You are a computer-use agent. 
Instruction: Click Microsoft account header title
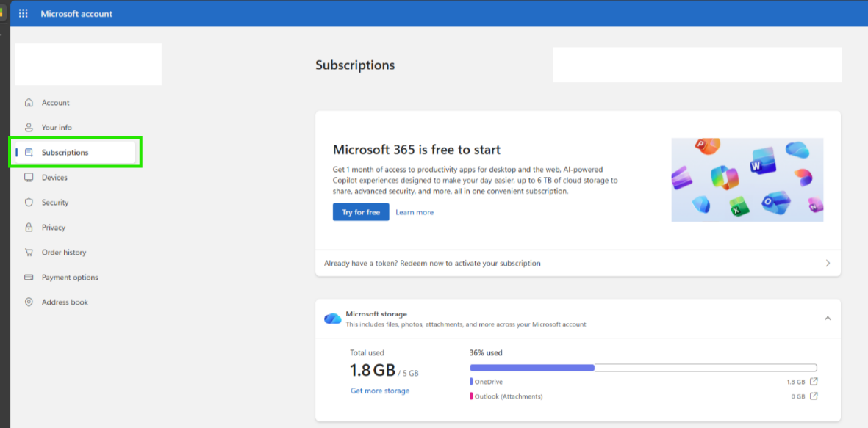(x=76, y=14)
